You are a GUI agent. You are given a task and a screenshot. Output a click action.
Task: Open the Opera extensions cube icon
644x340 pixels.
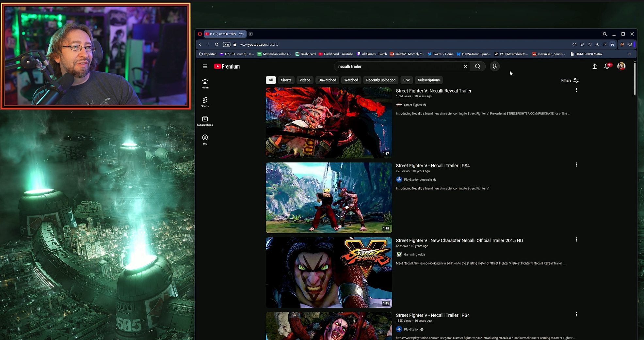(x=630, y=44)
